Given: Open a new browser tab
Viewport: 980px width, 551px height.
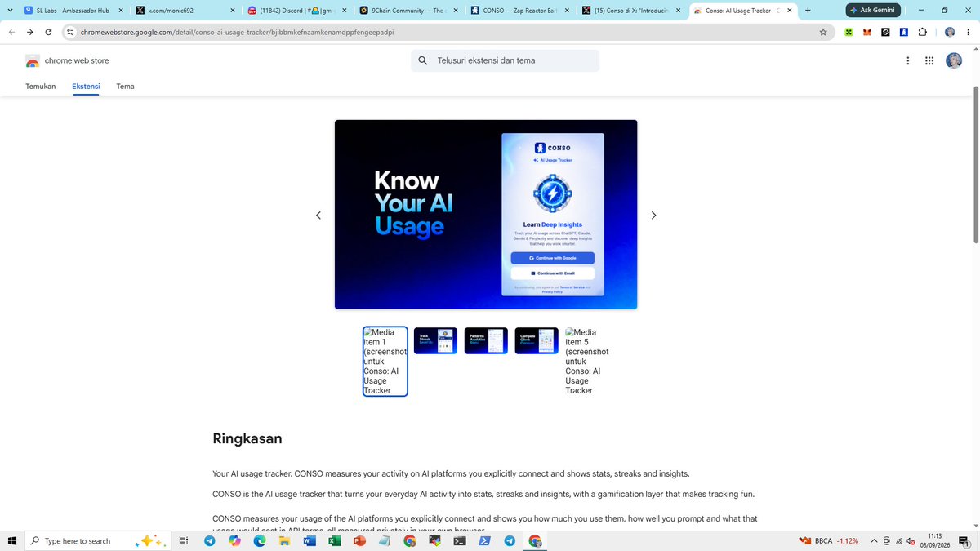Looking at the screenshot, I should click(808, 11).
